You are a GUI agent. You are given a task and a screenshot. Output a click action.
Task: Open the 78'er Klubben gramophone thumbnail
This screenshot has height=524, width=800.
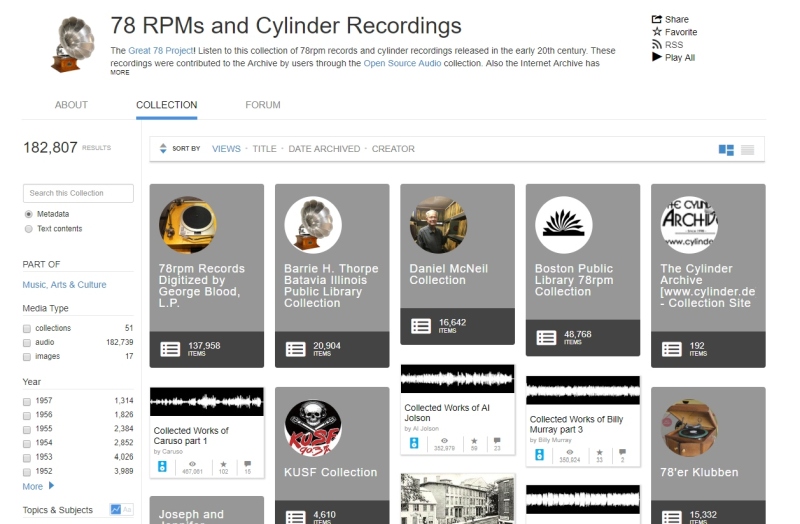tap(689, 428)
